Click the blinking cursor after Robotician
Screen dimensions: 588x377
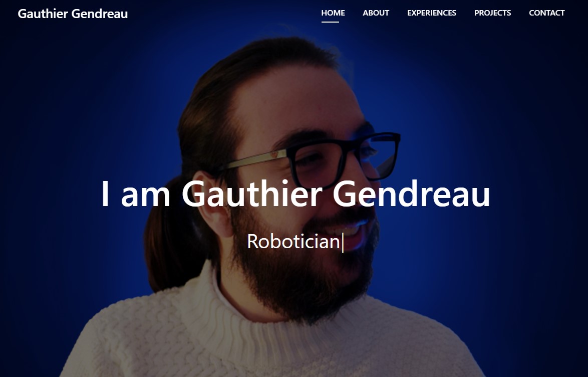343,243
